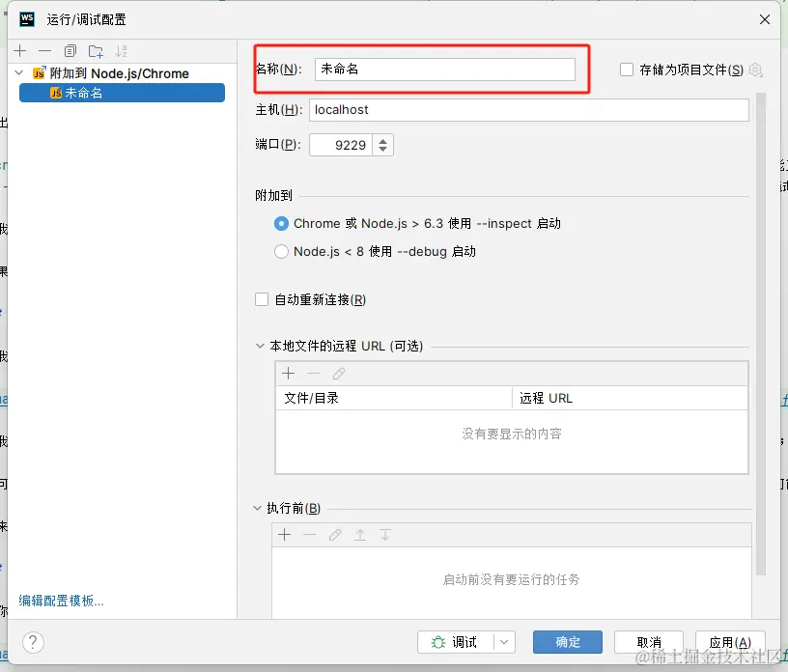Edit before-launch task with pencil icon
Screen dimensions: 788x672
coord(335,535)
